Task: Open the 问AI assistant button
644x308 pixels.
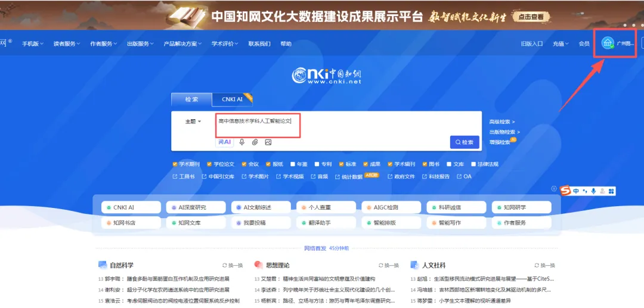Action: [225, 142]
